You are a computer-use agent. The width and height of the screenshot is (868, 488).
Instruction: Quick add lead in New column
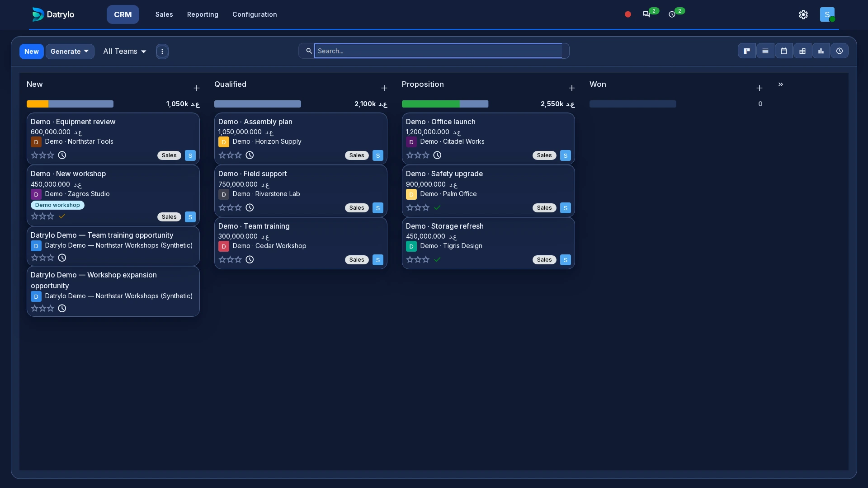197,88
